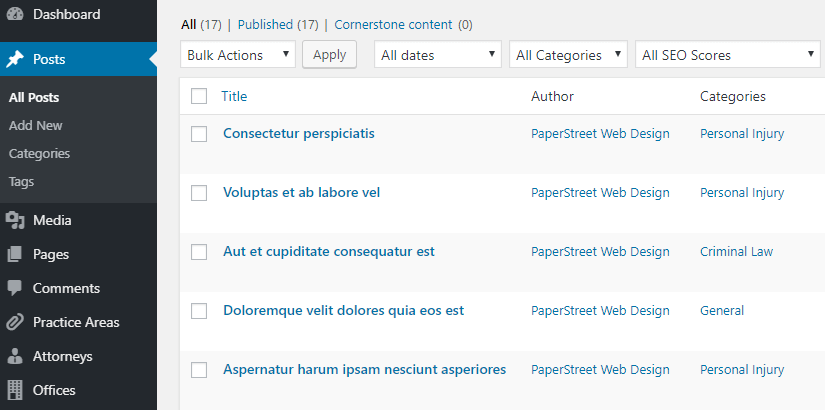Click author link in Doloremque velit row
This screenshot has width=825, height=410.
[600, 311]
